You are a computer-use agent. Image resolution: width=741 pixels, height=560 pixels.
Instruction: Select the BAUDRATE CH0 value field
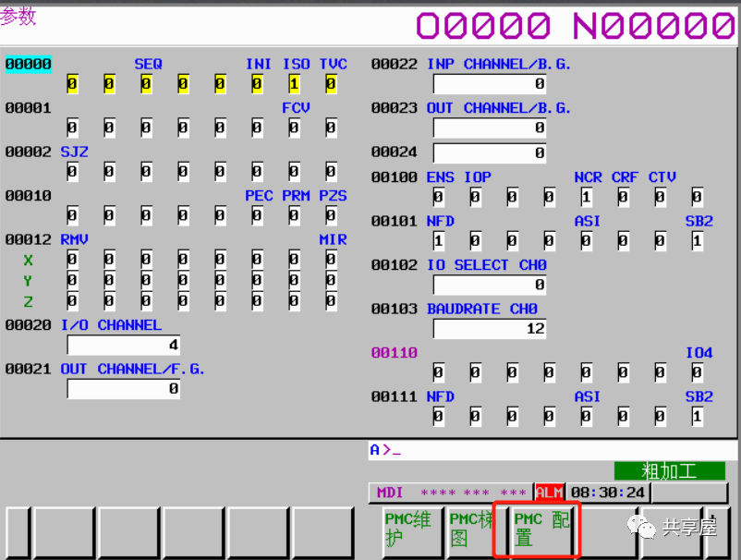[490, 329]
